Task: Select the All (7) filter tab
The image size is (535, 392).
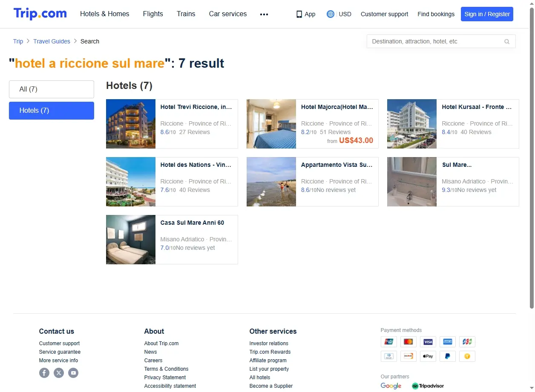Action: point(52,89)
